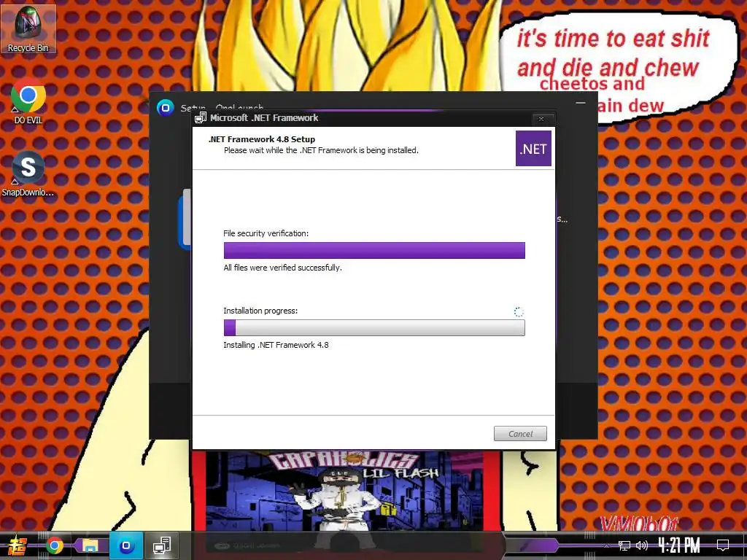Image resolution: width=747 pixels, height=560 pixels.
Task: Click the Installation progress bar
Action: tap(374, 327)
